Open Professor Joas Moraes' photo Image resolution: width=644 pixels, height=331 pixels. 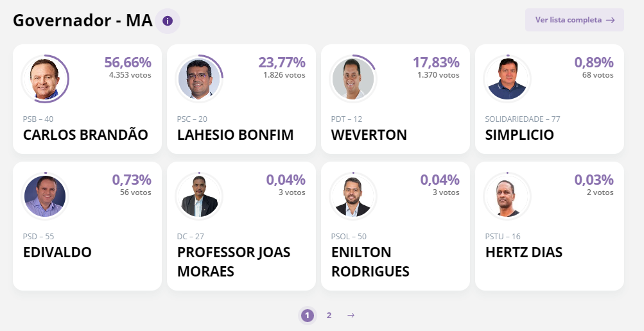click(x=199, y=196)
